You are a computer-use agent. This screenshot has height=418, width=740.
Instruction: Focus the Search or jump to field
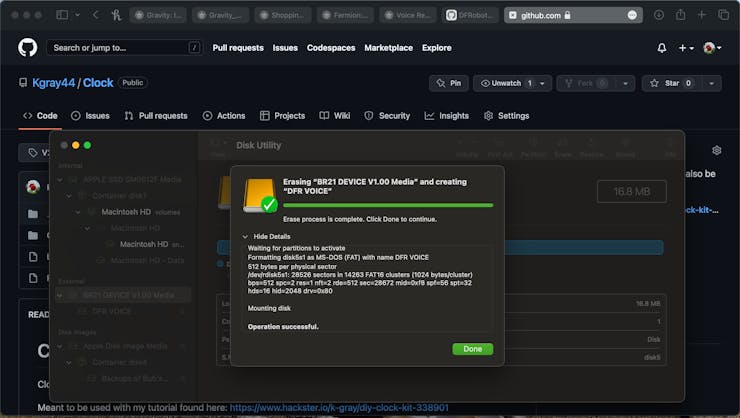118,48
